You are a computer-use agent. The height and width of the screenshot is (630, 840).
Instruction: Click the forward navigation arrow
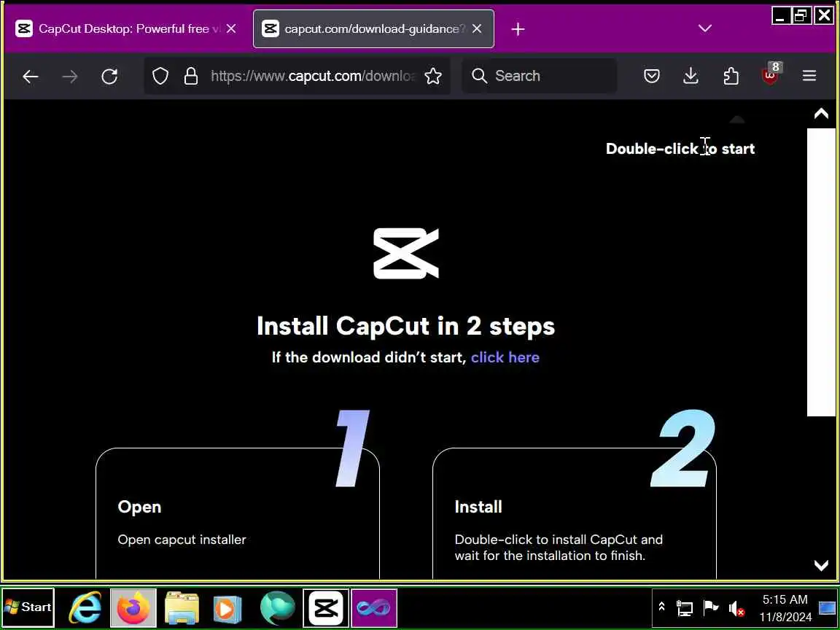pos(70,77)
